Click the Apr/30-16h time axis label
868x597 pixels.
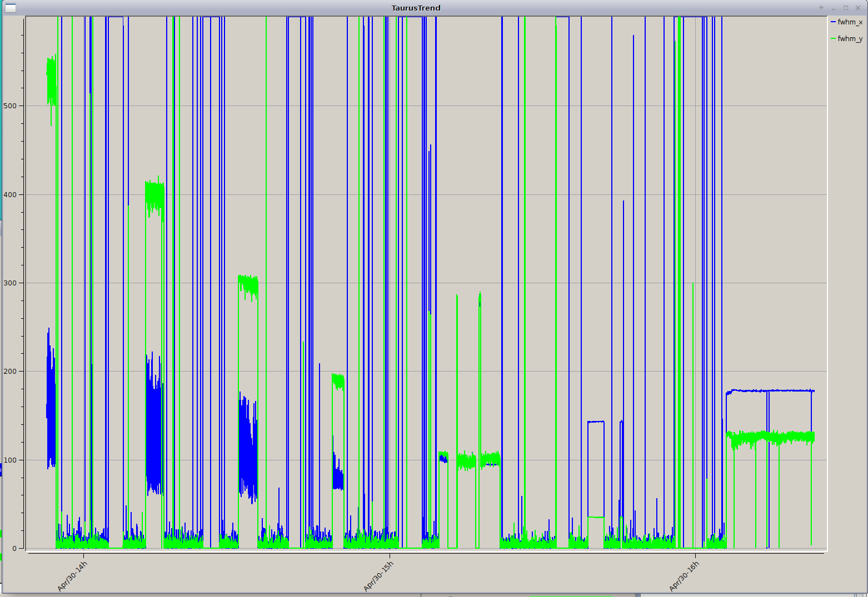[684, 576]
